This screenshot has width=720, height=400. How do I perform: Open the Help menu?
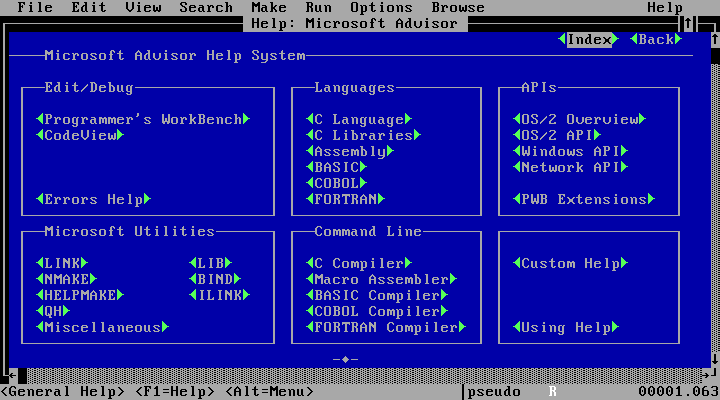click(665, 7)
